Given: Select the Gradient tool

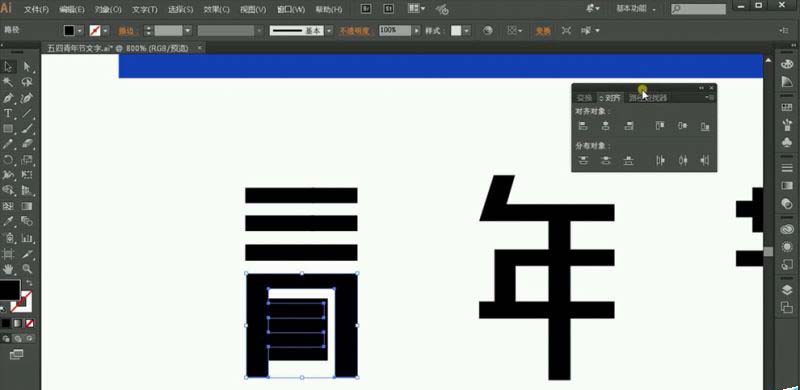Looking at the screenshot, I should pos(27,206).
